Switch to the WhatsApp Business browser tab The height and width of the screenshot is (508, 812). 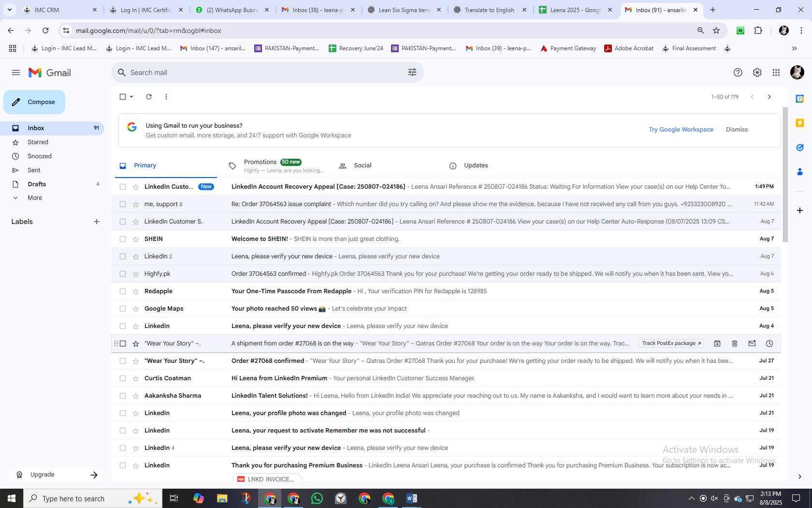233,10
